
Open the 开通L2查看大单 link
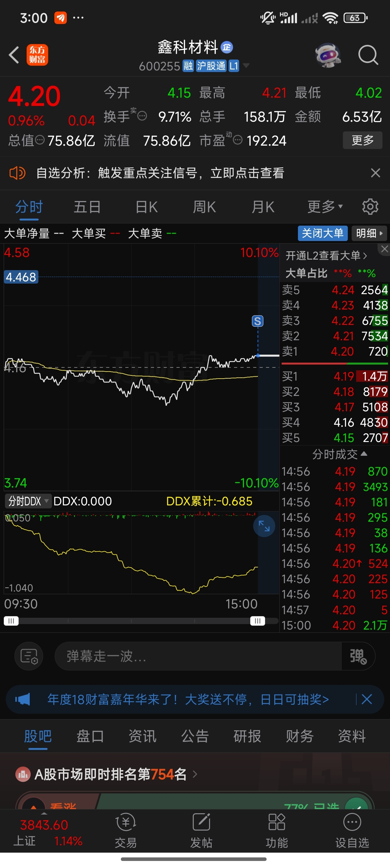(326, 256)
